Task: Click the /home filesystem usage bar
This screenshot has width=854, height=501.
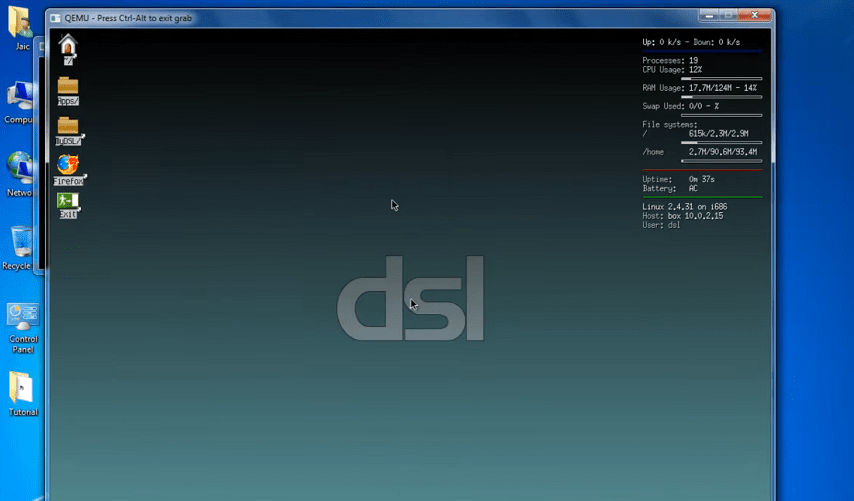Action: [721, 161]
